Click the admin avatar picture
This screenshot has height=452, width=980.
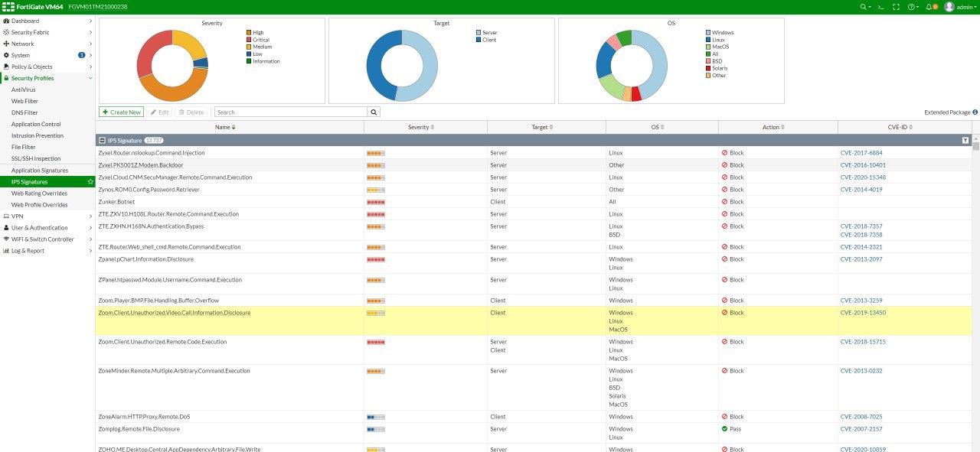coord(949,6)
